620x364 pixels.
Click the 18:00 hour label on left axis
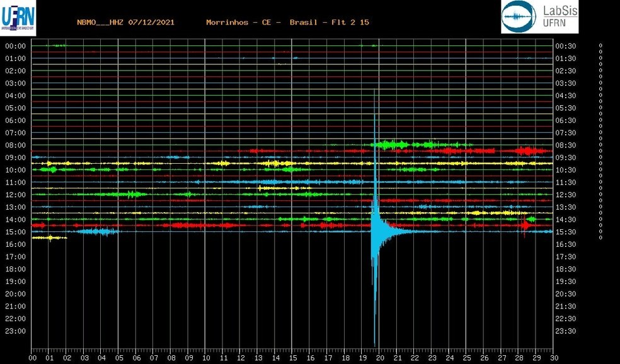pyautogui.click(x=15, y=269)
